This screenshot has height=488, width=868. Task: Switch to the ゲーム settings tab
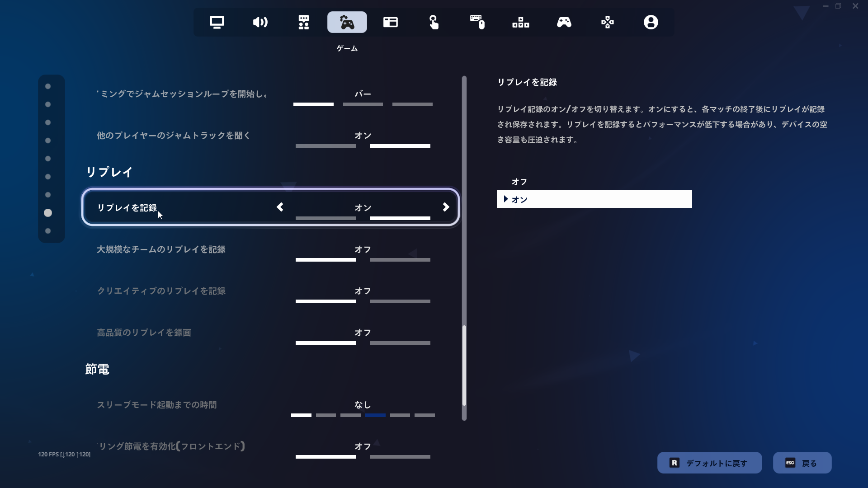tap(347, 22)
